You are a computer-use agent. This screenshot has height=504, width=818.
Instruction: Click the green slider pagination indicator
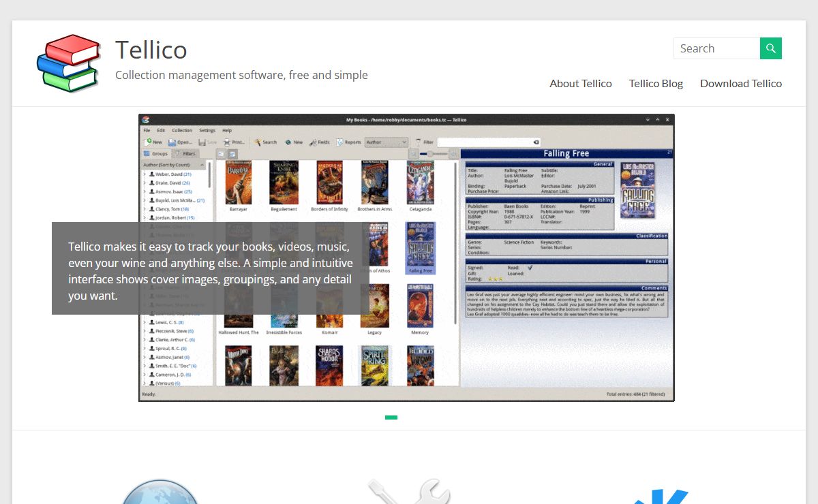[x=391, y=418]
